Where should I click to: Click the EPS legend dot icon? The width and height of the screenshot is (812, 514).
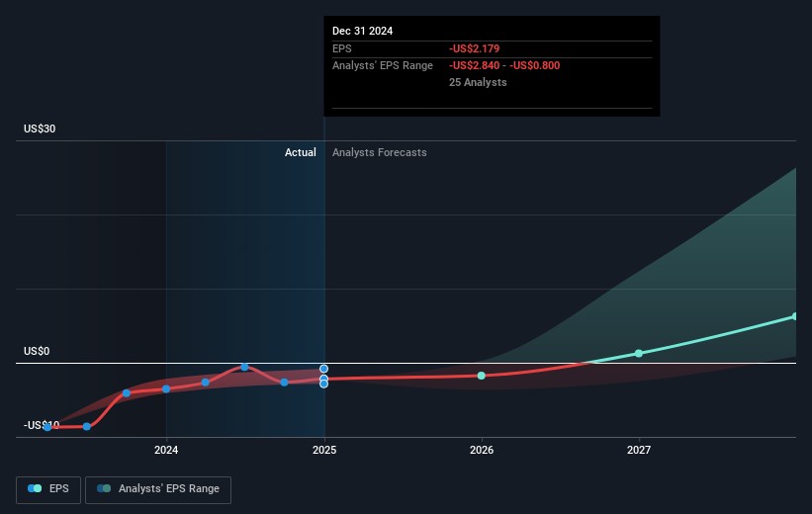(x=35, y=488)
